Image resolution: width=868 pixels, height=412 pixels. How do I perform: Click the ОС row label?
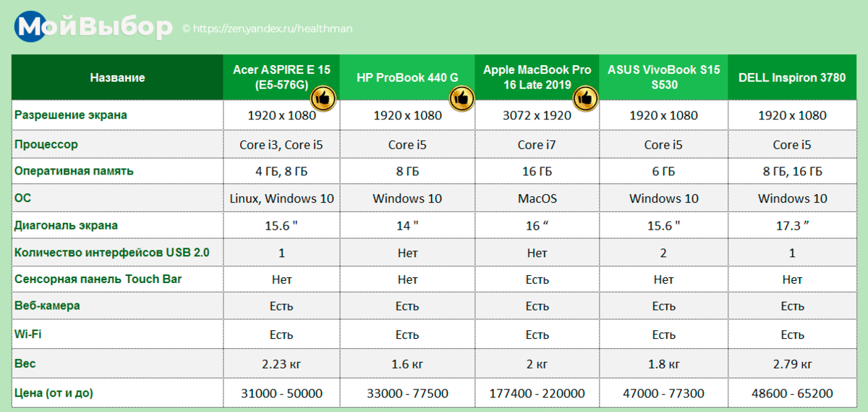click(x=23, y=198)
